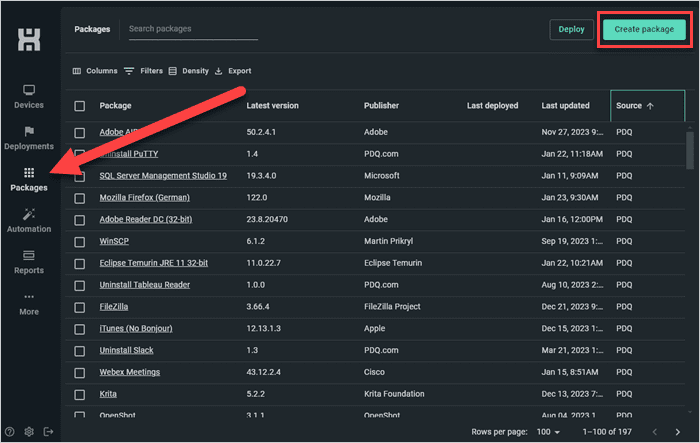The height and width of the screenshot is (443, 700).
Task: Select the iTunes (No Bonjour) checkbox
Action: [79, 330]
